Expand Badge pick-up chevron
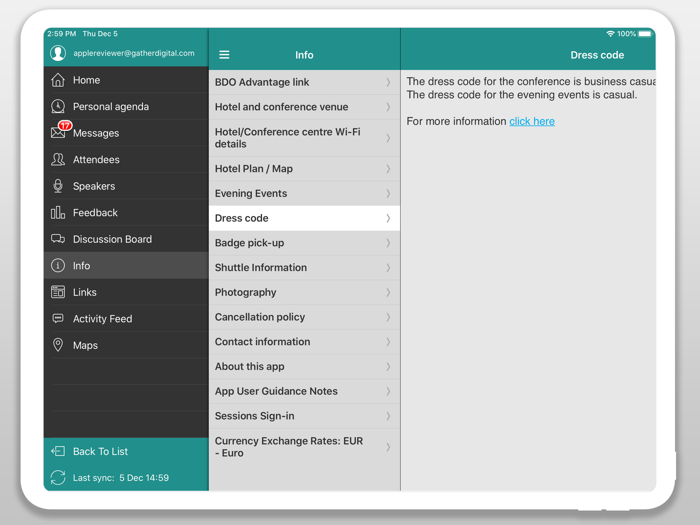The image size is (700, 525). (388, 243)
